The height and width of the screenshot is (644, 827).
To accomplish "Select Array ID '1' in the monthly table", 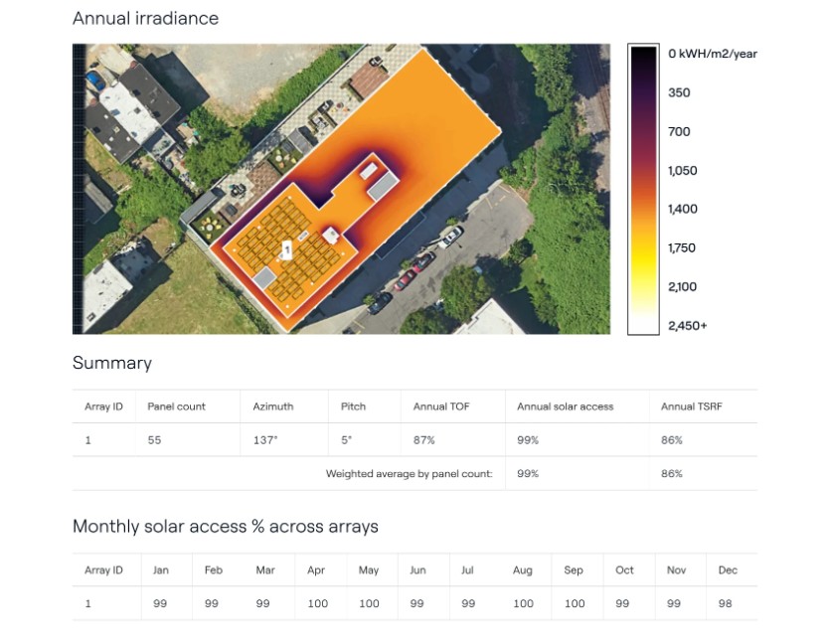I will [x=88, y=603].
